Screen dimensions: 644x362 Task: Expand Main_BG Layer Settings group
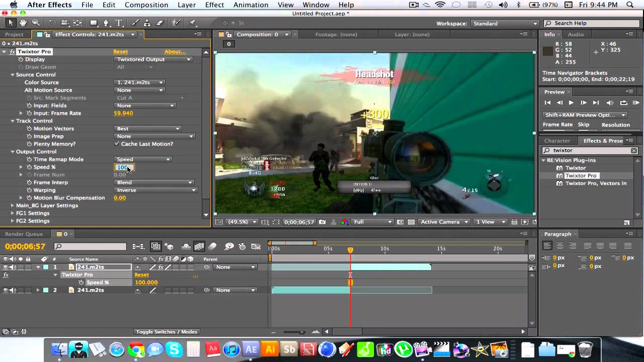pos(13,206)
